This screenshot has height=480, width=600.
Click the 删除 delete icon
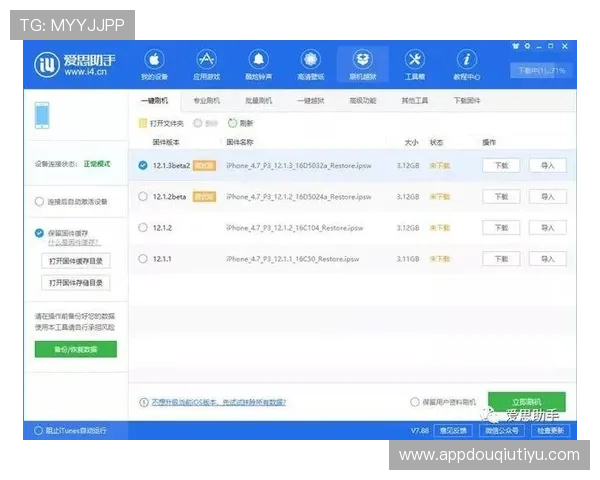[197, 123]
